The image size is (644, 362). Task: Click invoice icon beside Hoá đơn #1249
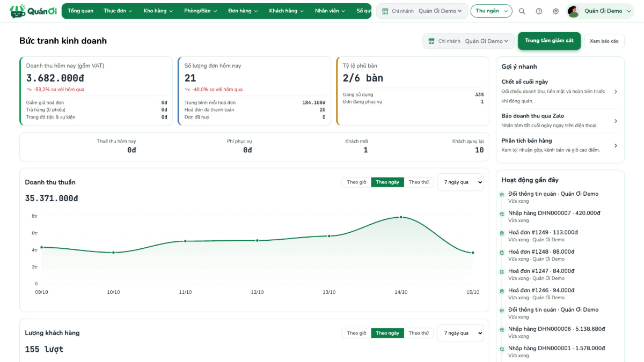(x=502, y=233)
